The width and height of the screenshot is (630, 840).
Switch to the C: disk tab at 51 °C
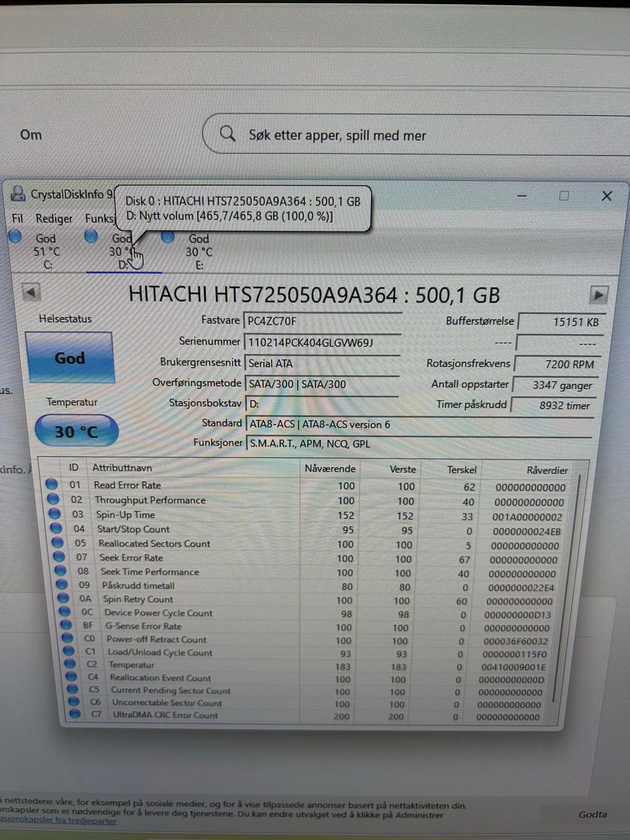click(x=46, y=251)
